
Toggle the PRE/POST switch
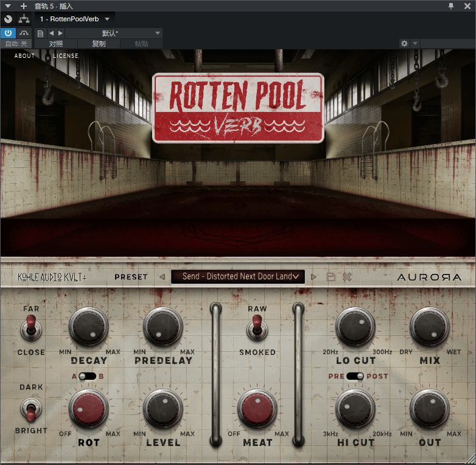coord(355,376)
